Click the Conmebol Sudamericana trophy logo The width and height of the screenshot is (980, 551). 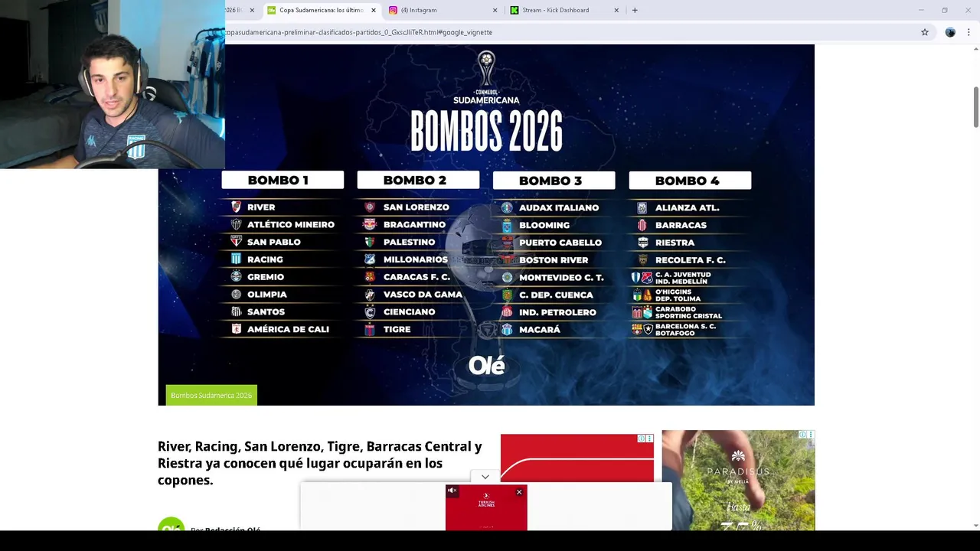coord(486,77)
